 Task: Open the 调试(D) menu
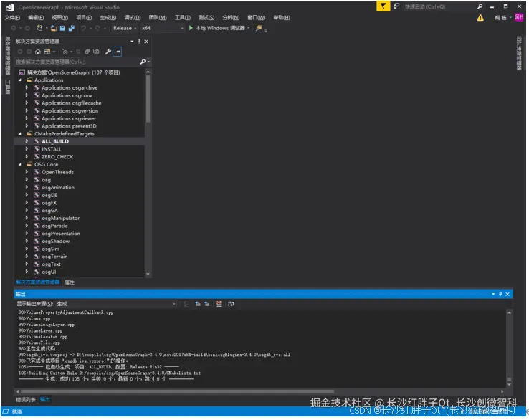pyautogui.click(x=132, y=17)
